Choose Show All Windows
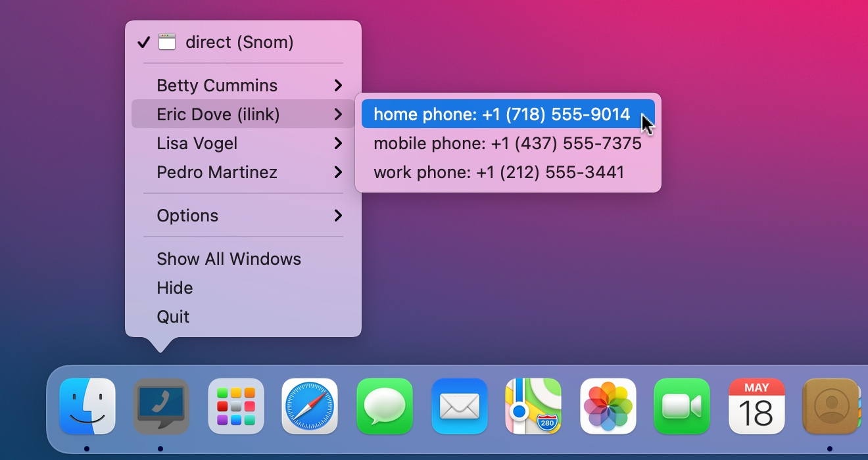Screen dimensions: 868x460 [x=229, y=259]
